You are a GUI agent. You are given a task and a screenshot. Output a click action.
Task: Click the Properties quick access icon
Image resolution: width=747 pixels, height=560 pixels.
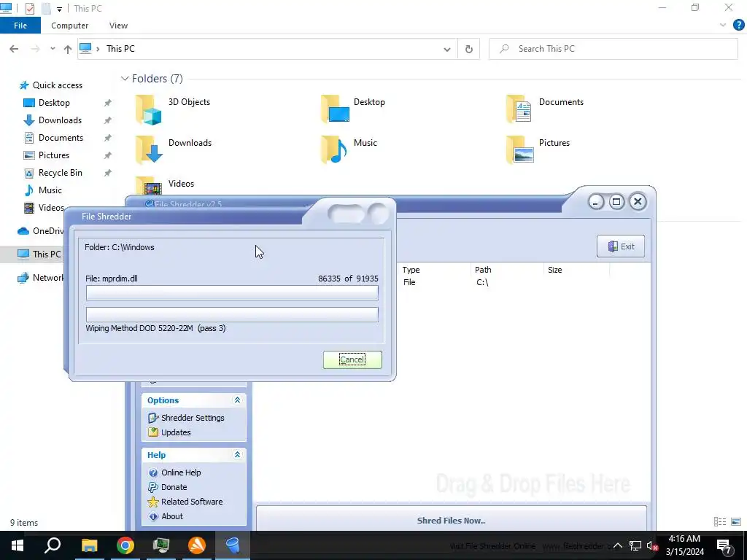click(29, 9)
